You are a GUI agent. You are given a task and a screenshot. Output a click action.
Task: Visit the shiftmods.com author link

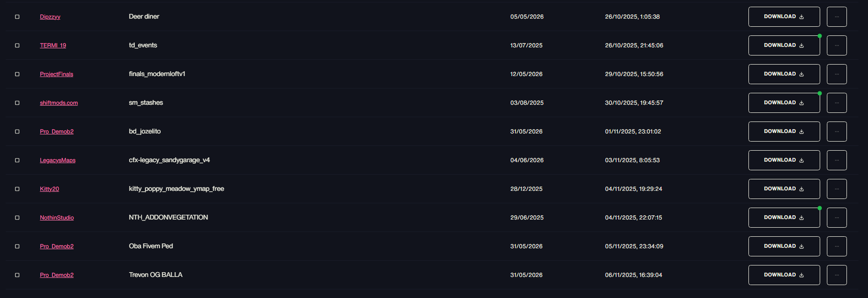pos(59,103)
